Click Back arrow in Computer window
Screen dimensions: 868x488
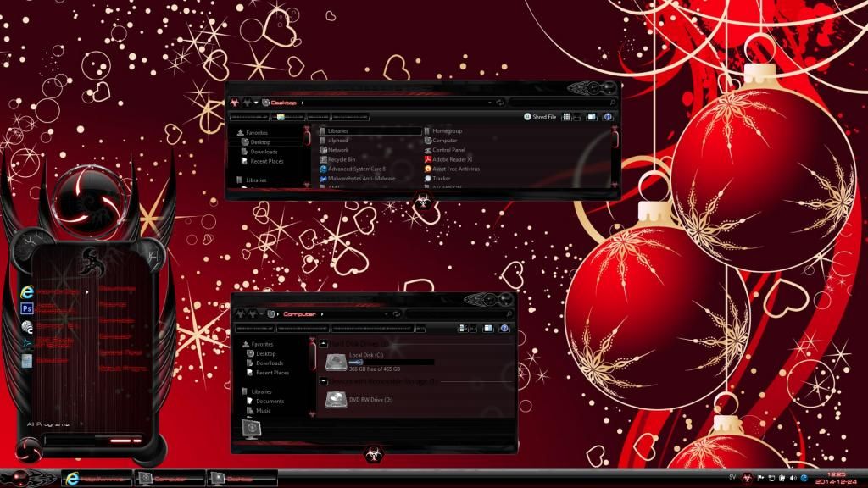click(241, 313)
